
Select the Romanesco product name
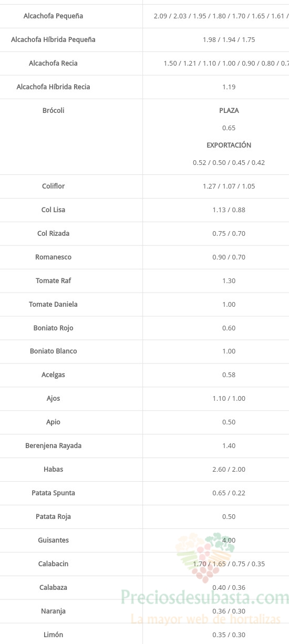pos(53,257)
